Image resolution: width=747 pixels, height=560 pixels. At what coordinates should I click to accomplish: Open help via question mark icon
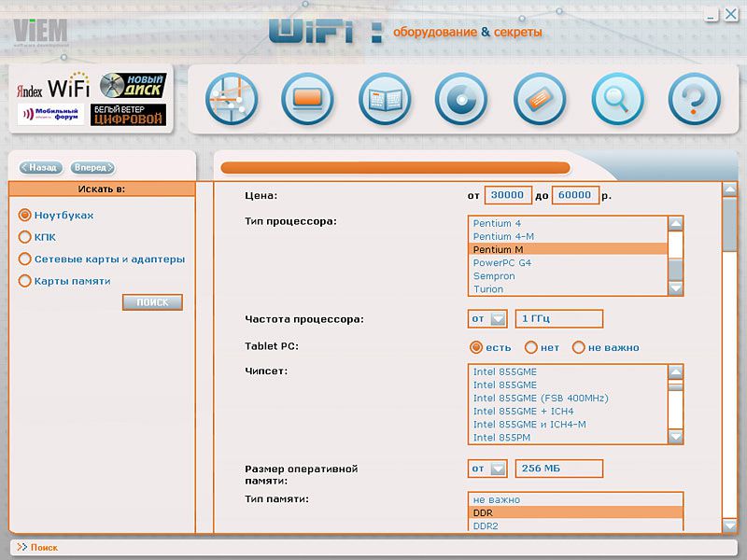pyautogui.click(x=694, y=98)
